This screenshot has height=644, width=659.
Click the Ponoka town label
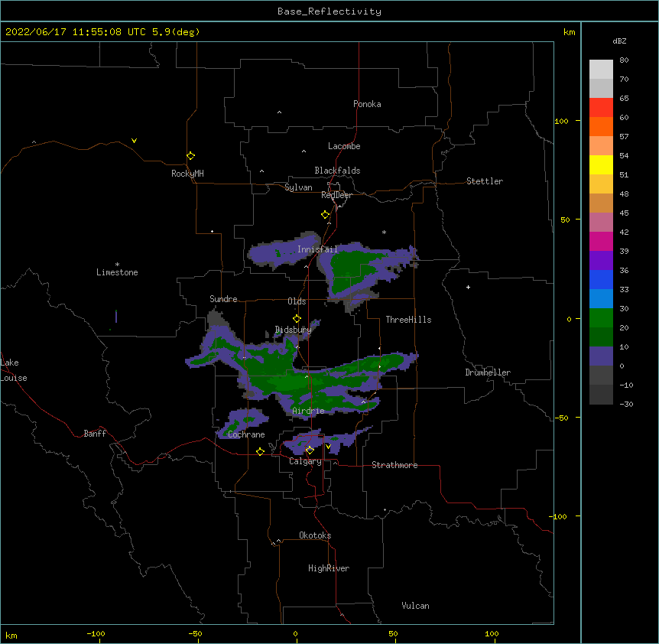tap(367, 104)
